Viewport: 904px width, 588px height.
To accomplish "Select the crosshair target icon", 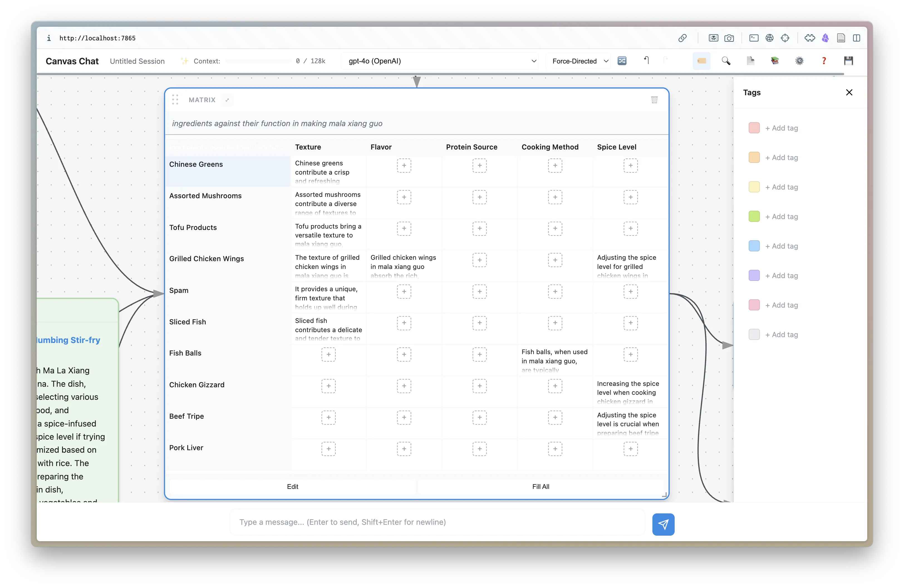I will click(785, 38).
